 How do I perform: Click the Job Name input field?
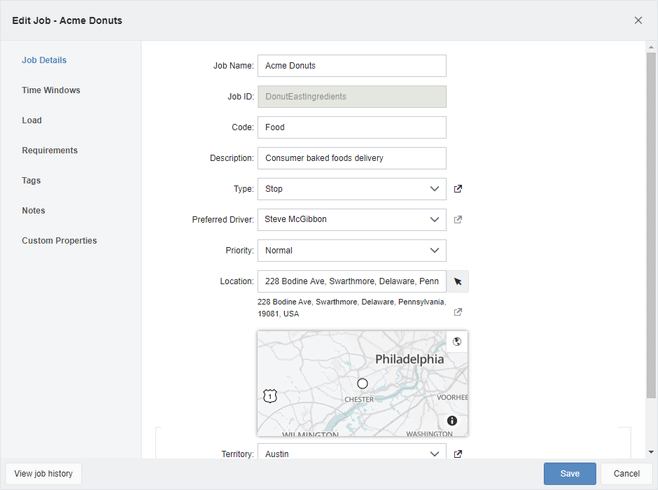pos(352,66)
